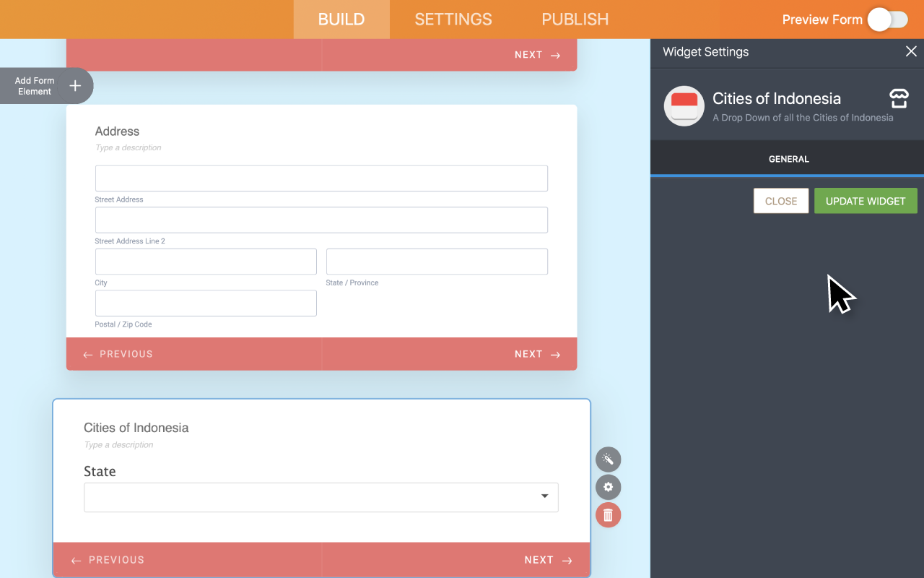The image size is (924, 578).
Task: Focus the Street Address Line 2 field
Action: (x=321, y=220)
